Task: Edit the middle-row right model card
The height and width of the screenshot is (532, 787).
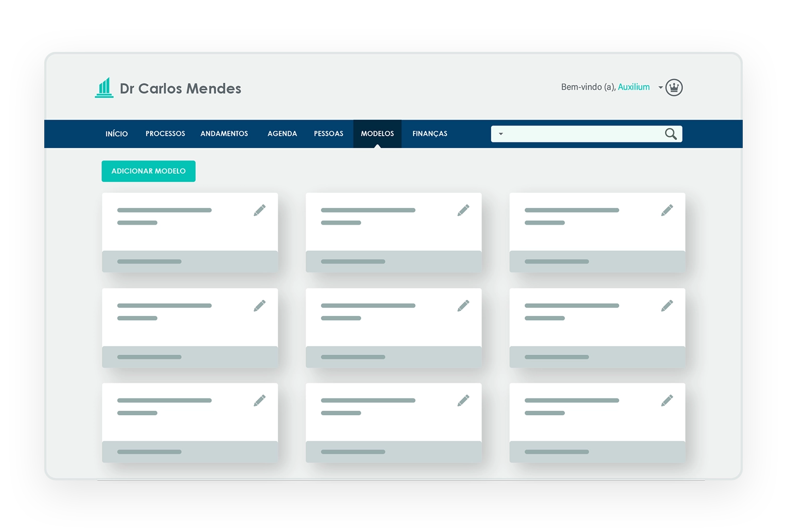Action: click(667, 306)
